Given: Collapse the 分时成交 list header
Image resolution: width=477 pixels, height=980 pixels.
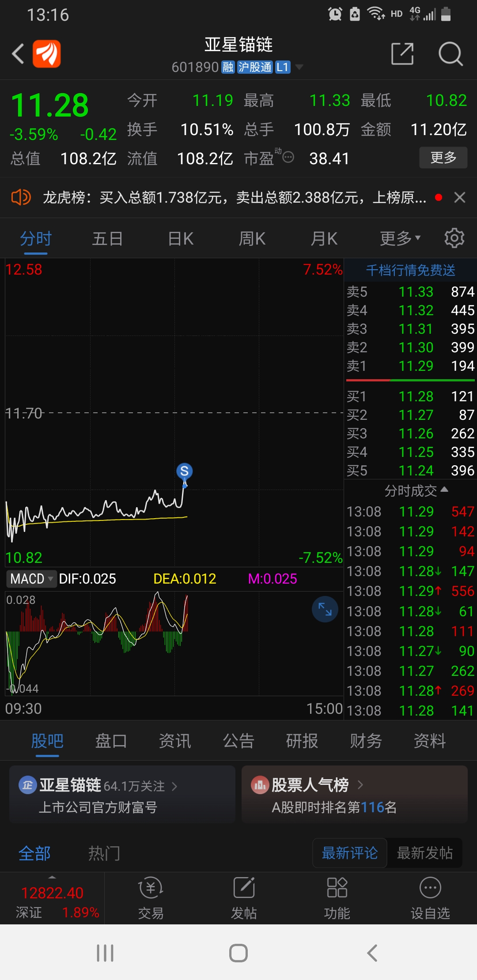Looking at the screenshot, I should [x=416, y=490].
